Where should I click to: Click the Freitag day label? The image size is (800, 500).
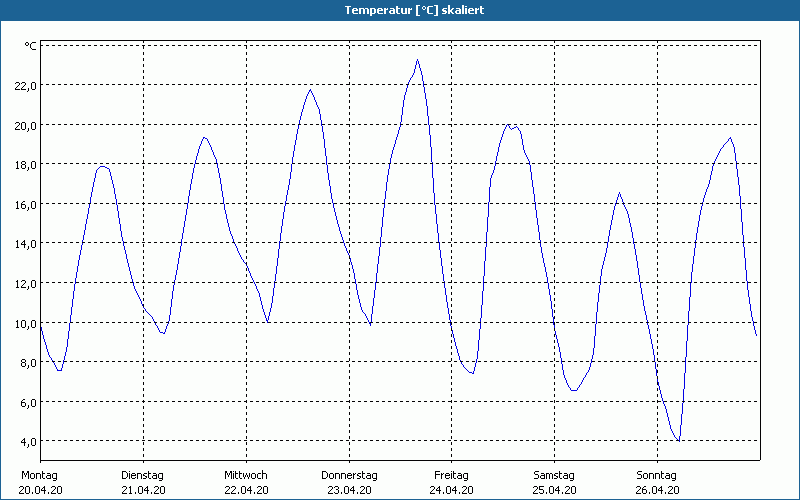click(451, 475)
